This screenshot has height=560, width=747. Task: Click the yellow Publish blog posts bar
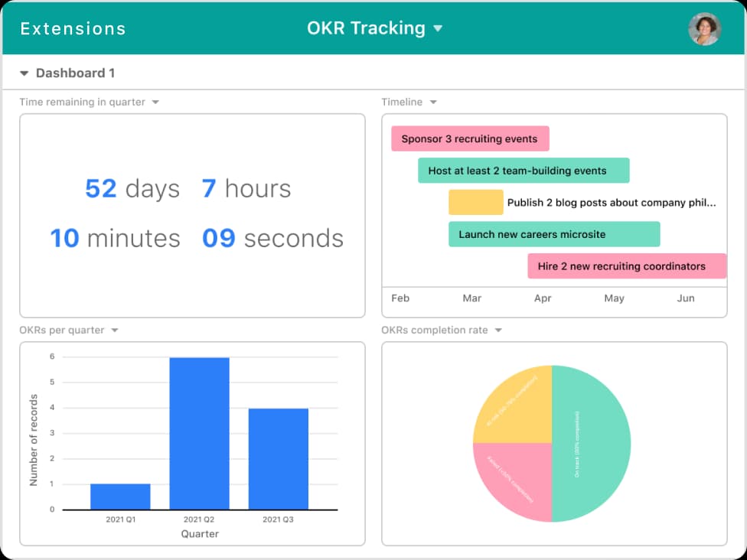pos(476,203)
